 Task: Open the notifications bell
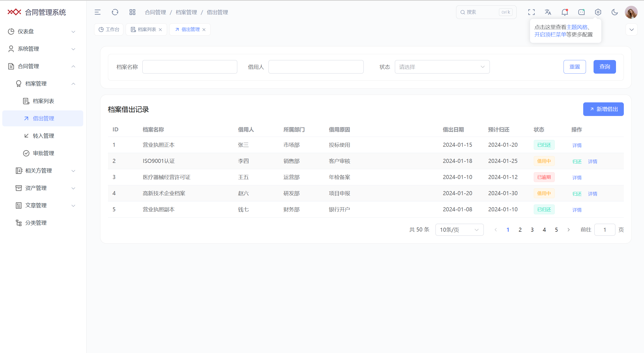click(x=565, y=12)
